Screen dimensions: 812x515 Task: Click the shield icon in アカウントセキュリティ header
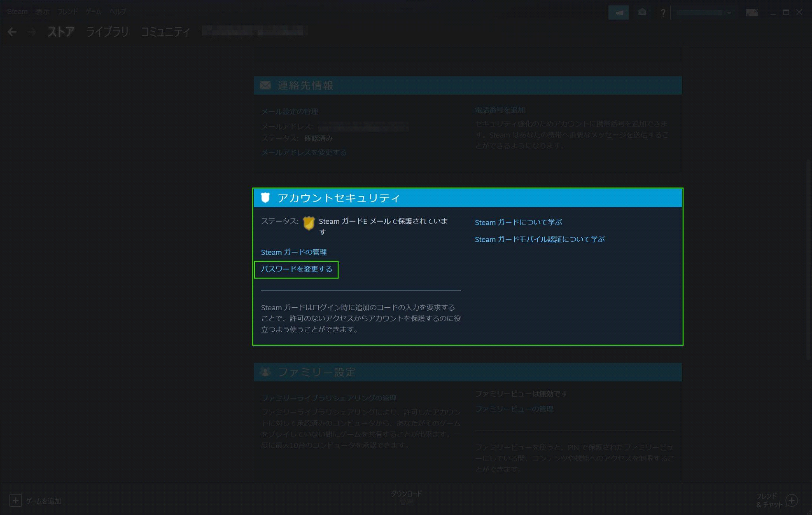point(265,198)
